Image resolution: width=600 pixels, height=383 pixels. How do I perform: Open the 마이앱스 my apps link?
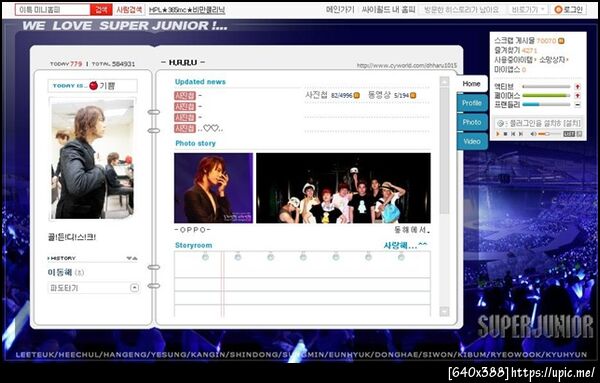pyautogui.click(x=510, y=69)
